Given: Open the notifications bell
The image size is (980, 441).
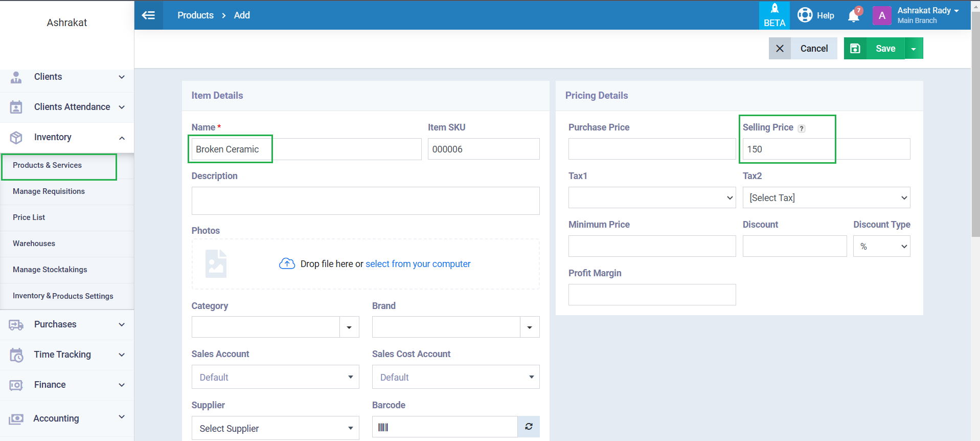Looking at the screenshot, I should [x=853, y=16].
